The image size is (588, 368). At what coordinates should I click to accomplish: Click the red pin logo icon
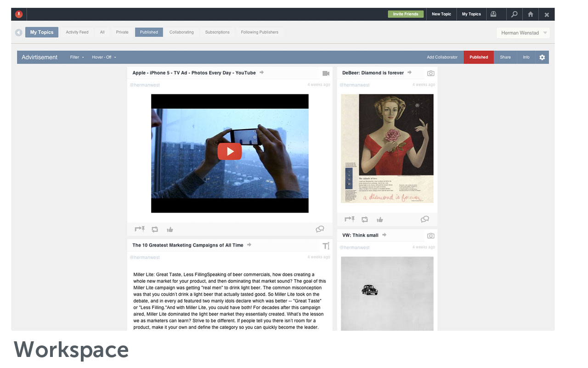pyautogui.click(x=19, y=14)
